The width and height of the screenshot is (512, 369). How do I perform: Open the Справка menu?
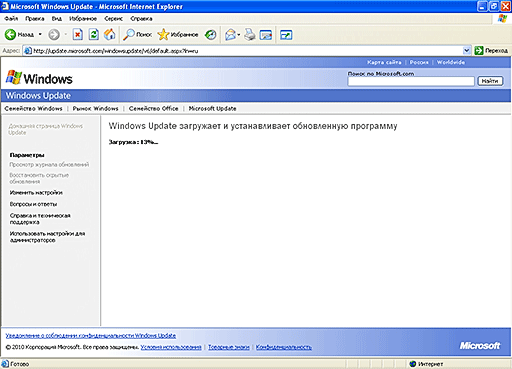[x=141, y=19]
